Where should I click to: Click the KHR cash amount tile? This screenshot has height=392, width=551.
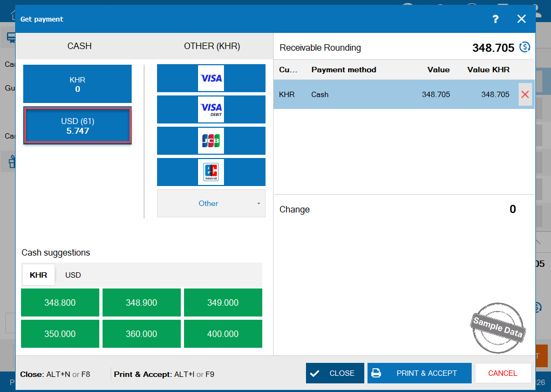coord(77,84)
